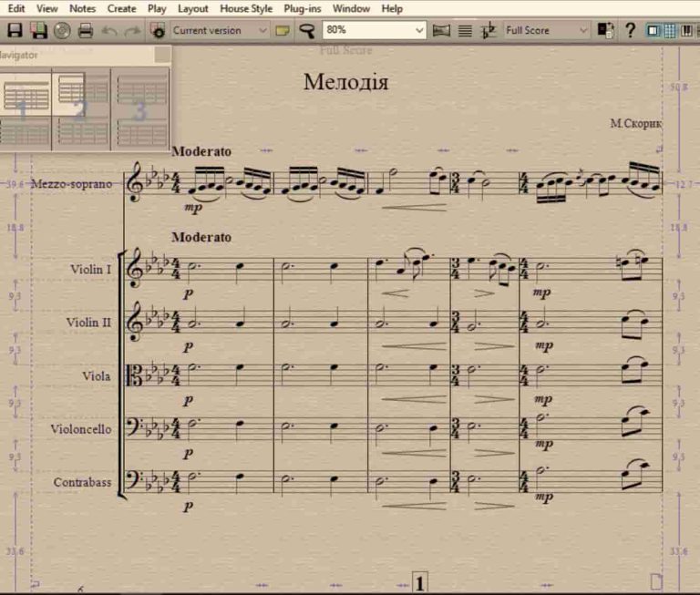This screenshot has width=700, height=595.
Task: Select the Moderato marking above Violin I
Action: pos(201,237)
